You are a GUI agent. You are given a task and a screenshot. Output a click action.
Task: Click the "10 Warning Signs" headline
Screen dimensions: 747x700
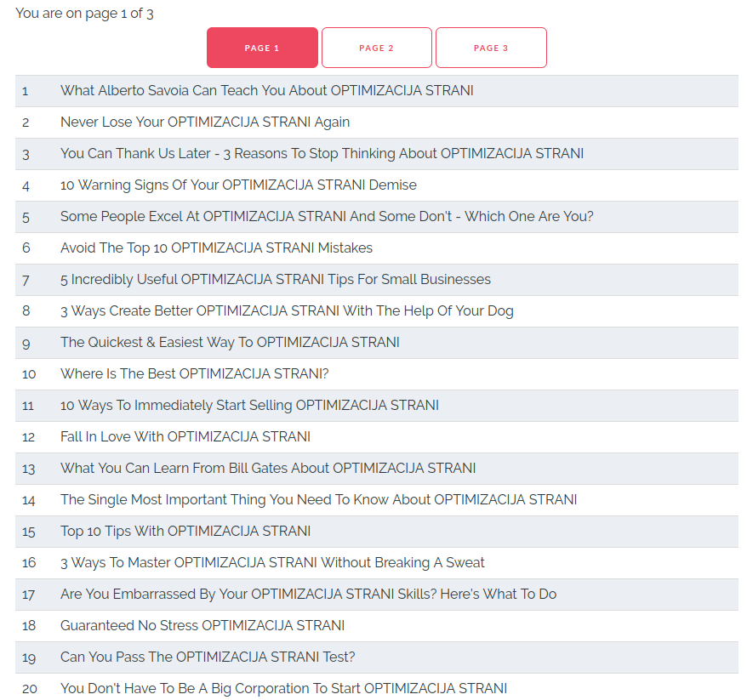[x=238, y=185]
